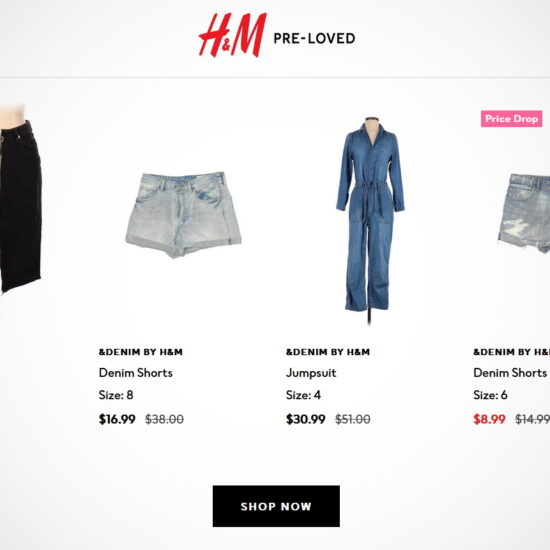This screenshot has width=550, height=550.
Task: Click the red $8.99 sale price
Action: coord(489,419)
